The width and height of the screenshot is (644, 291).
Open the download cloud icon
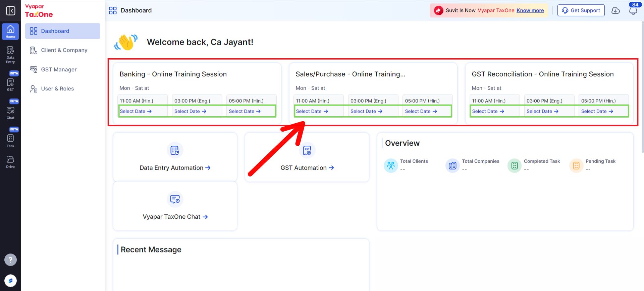(615, 10)
